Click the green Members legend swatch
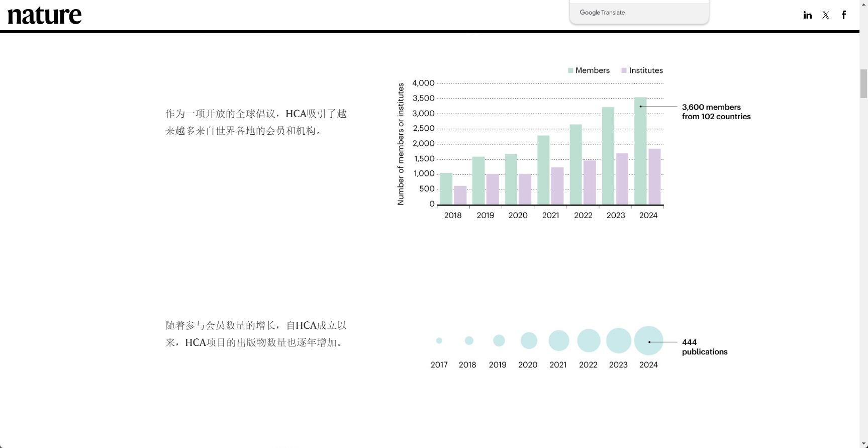The image size is (868, 448). tap(570, 70)
